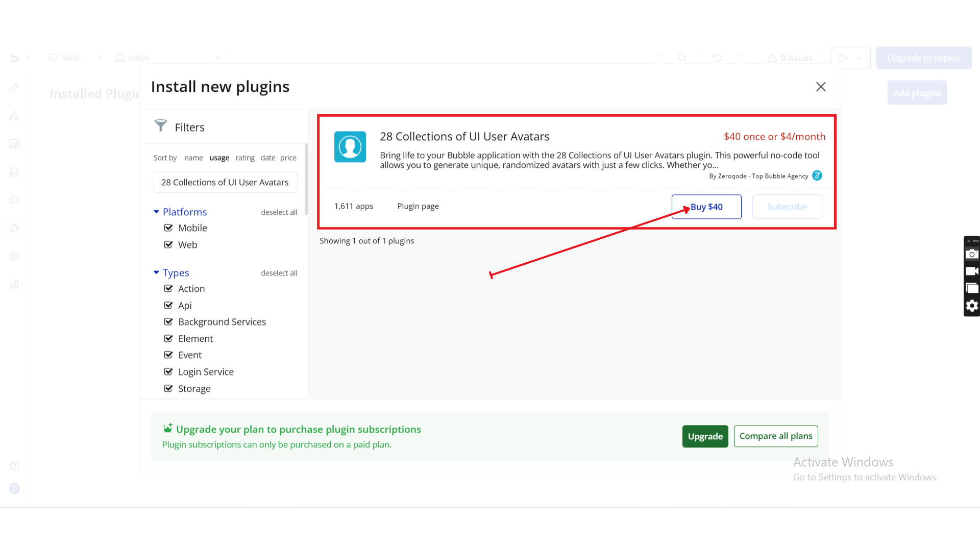Image resolution: width=980 pixels, height=551 pixels.
Task: Click the 28 Collections avatar plugin icon
Action: (350, 147)
